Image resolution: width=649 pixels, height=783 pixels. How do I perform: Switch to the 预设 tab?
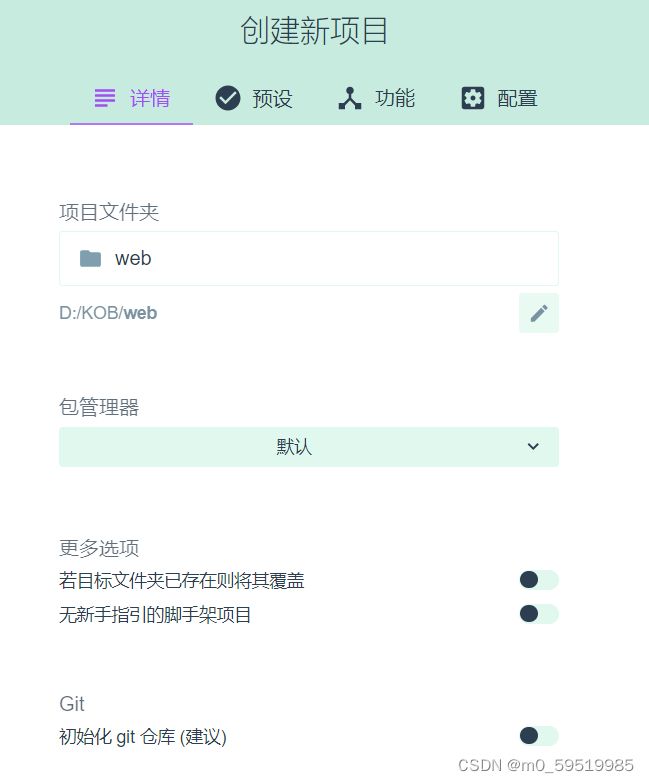click(254, 98)
